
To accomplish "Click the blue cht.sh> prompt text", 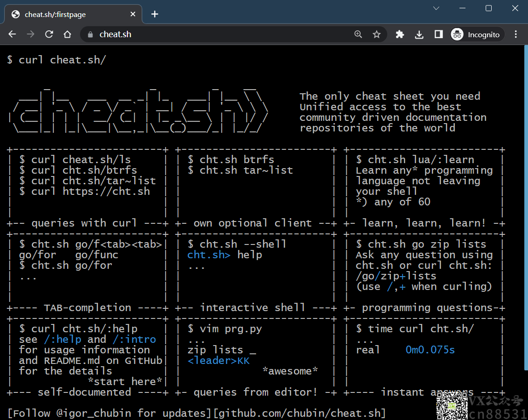I will (x=209, y=255).
